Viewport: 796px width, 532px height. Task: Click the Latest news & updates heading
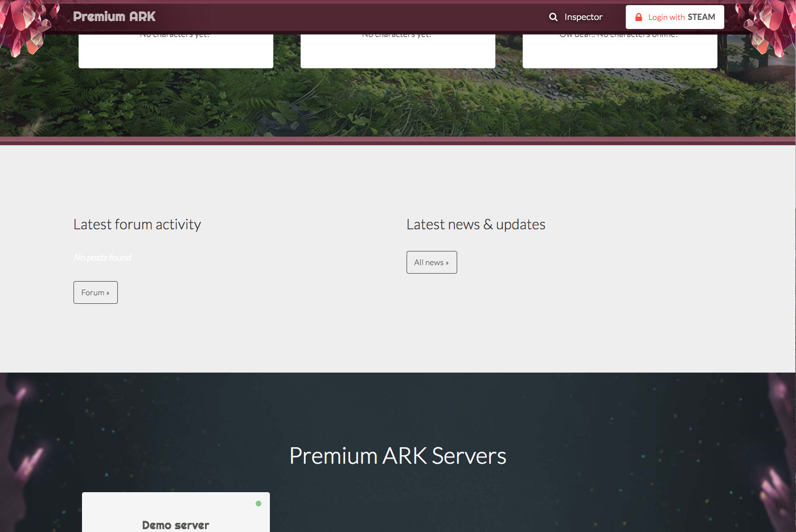(476, 225)
